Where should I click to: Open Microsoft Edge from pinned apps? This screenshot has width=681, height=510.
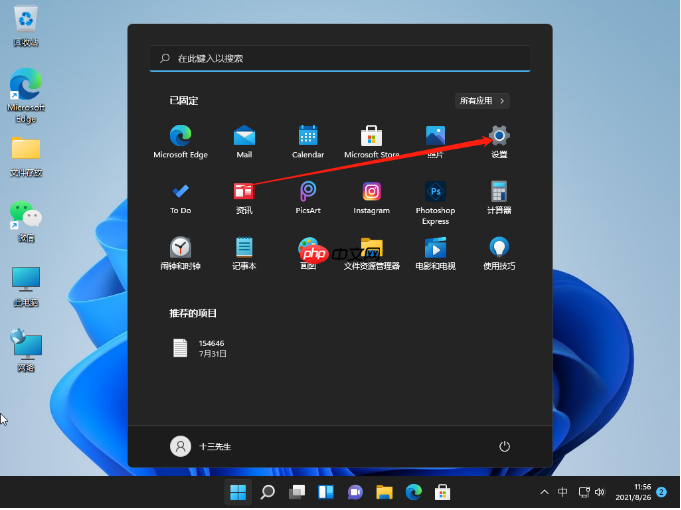coord(180,142)
